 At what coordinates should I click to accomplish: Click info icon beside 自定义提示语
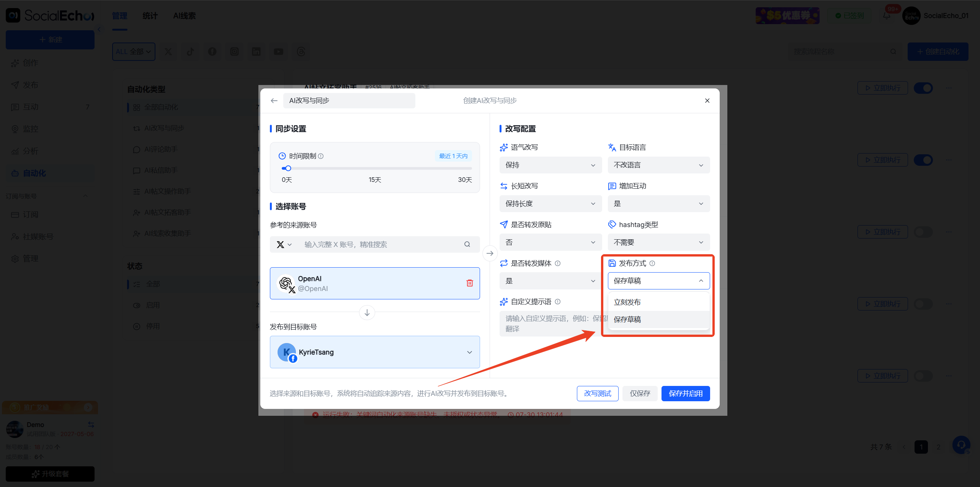coord(558,302)
